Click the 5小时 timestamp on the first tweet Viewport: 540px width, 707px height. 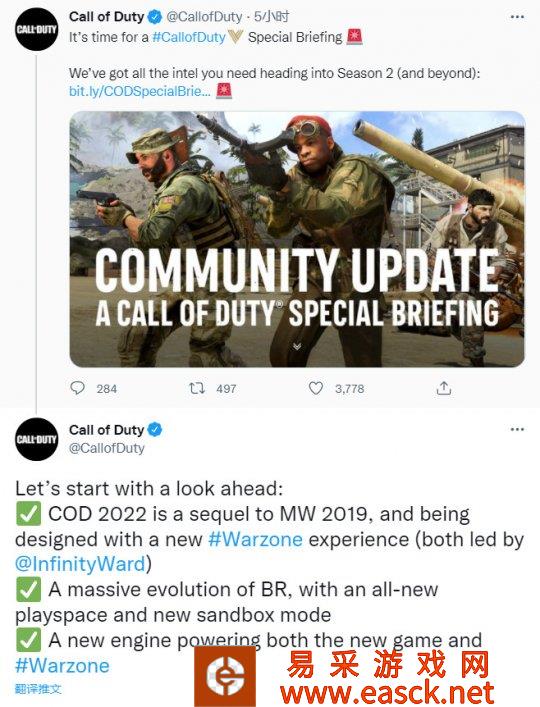tap(272, 17)
